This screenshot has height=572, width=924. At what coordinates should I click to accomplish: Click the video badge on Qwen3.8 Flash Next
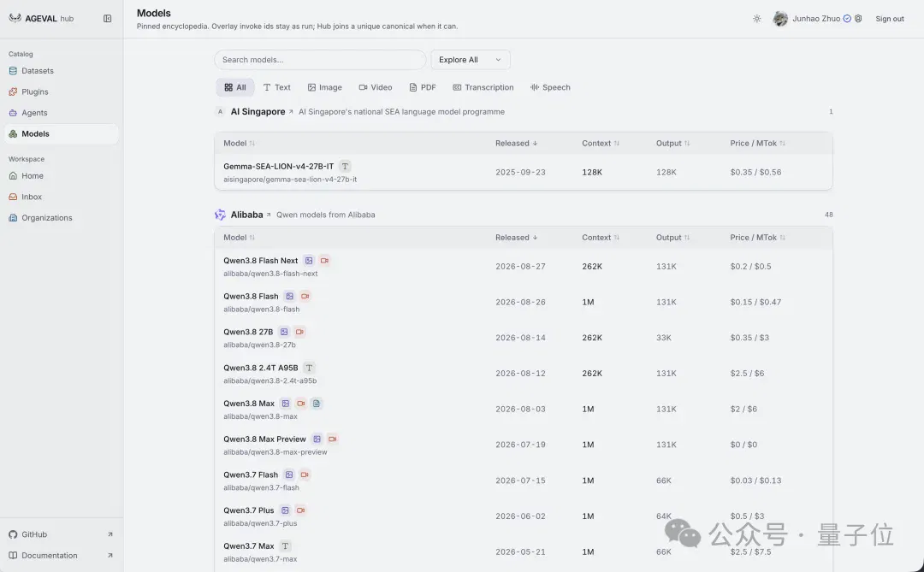click(x=324, y=261)
